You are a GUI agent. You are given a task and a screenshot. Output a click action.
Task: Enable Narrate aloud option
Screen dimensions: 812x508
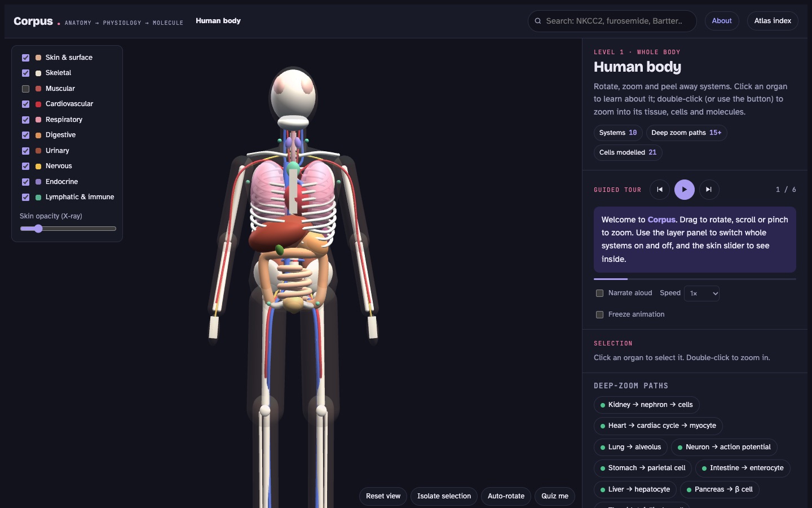pyautogui.click(x=600, y=293)
